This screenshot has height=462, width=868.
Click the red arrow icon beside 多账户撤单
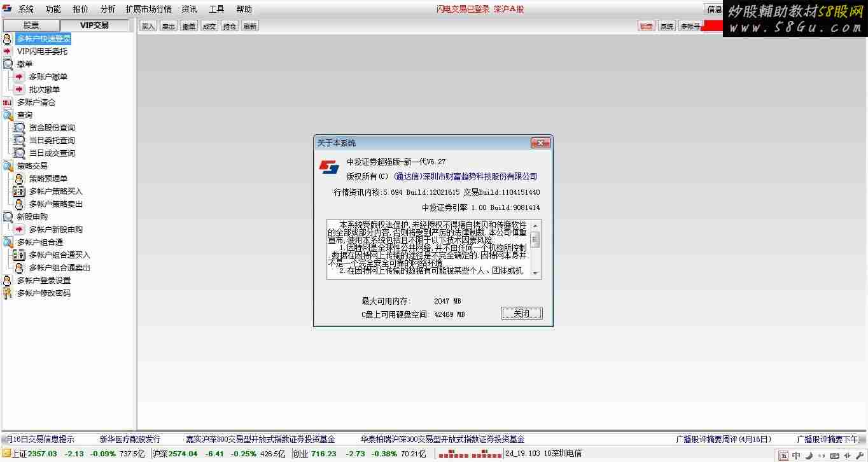point(19,77)
